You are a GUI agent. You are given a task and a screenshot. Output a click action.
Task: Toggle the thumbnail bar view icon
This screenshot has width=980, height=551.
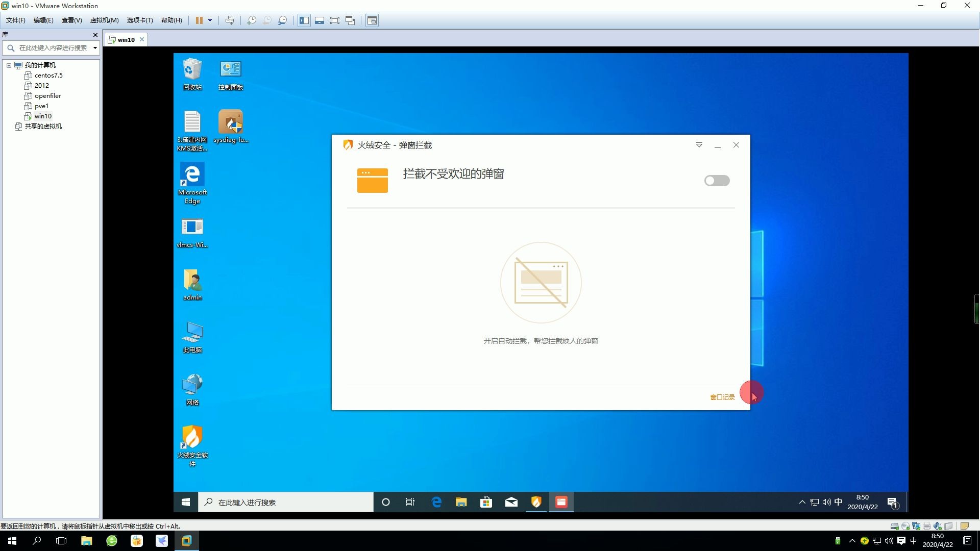(320, 20)
